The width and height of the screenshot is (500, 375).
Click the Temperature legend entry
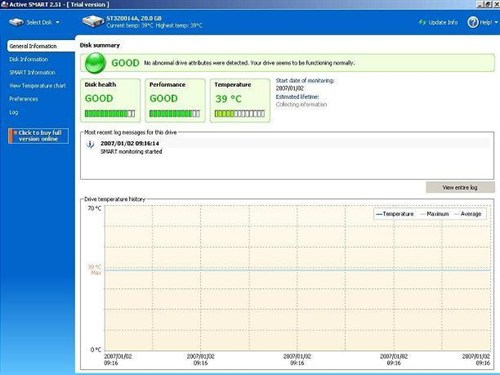395,214
